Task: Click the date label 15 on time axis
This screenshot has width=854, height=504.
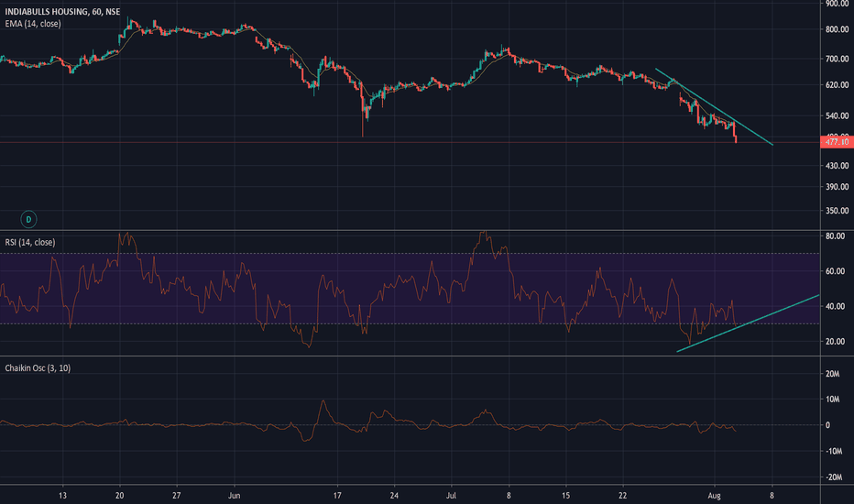Action: (x=566, y=495)
